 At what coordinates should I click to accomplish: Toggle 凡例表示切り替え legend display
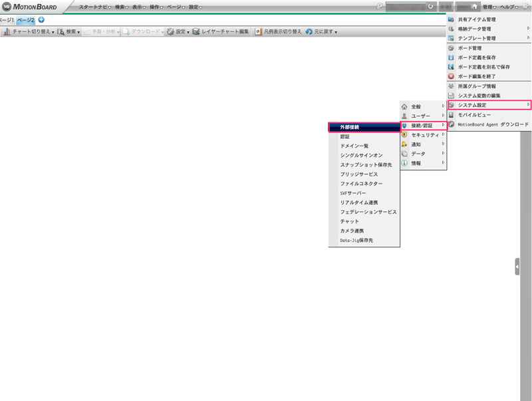[278, 31]
